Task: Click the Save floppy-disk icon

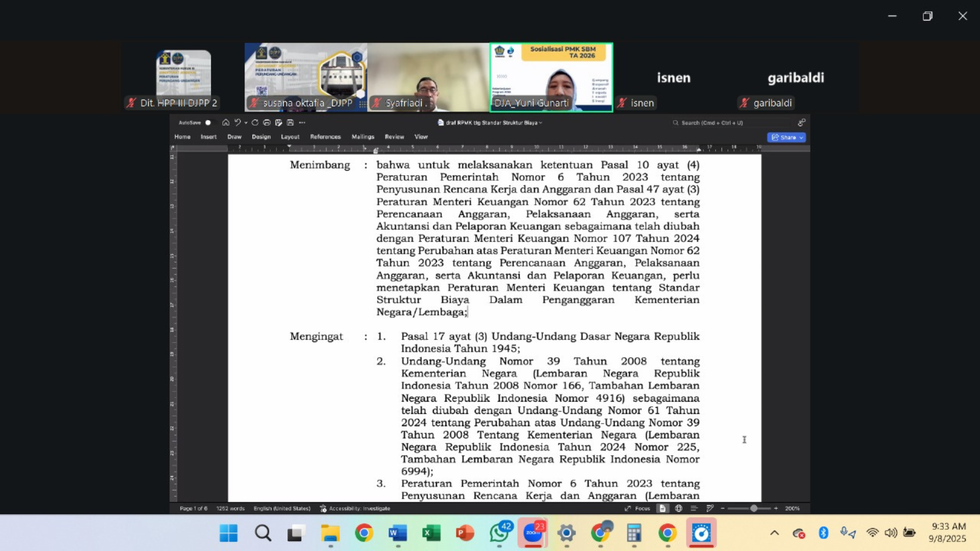Action: [x=290, y=122]
